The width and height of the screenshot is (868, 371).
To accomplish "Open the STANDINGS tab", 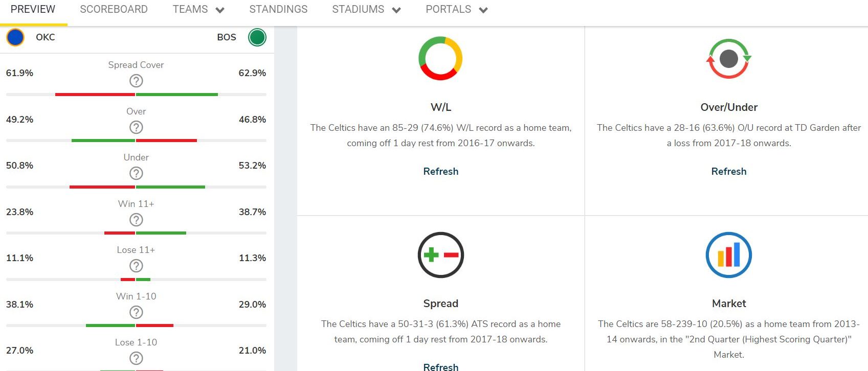I will pyautogui.click(x=278, y=10).
